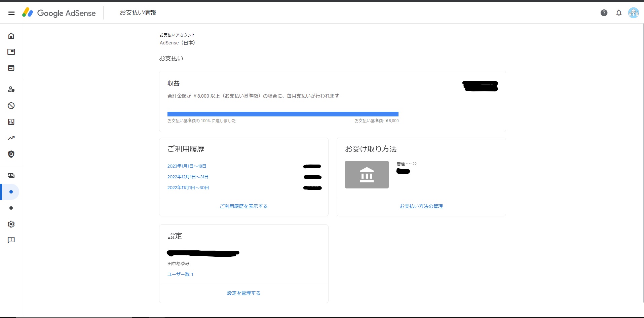The width and height of the screenshot is (644, 318).
Task: Open the Sites icon in sidebar
Action: coord(11,68)
